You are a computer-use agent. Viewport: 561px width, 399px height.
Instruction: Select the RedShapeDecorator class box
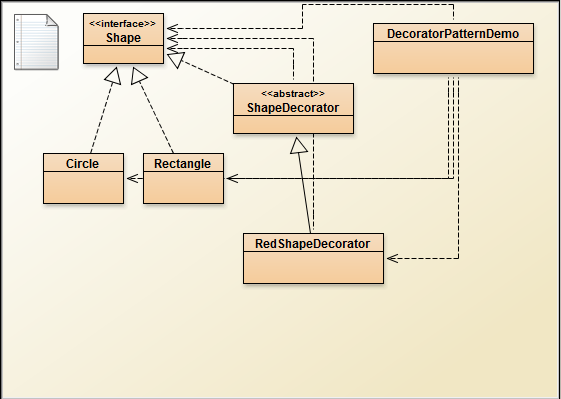pyautogui.click(x=313, y=258)
